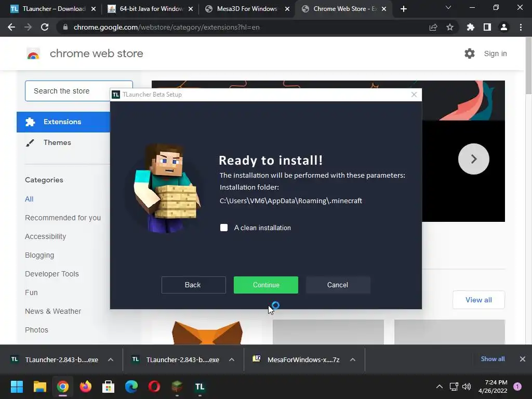Choose the Accessibility category
532x399 pixels.
(46, 236)
